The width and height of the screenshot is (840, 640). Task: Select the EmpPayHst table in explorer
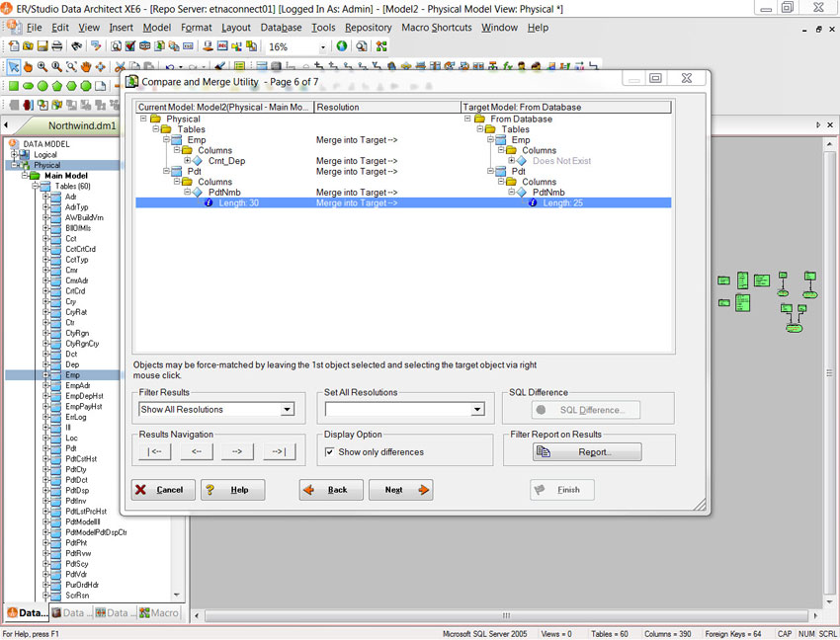point(84,407)
